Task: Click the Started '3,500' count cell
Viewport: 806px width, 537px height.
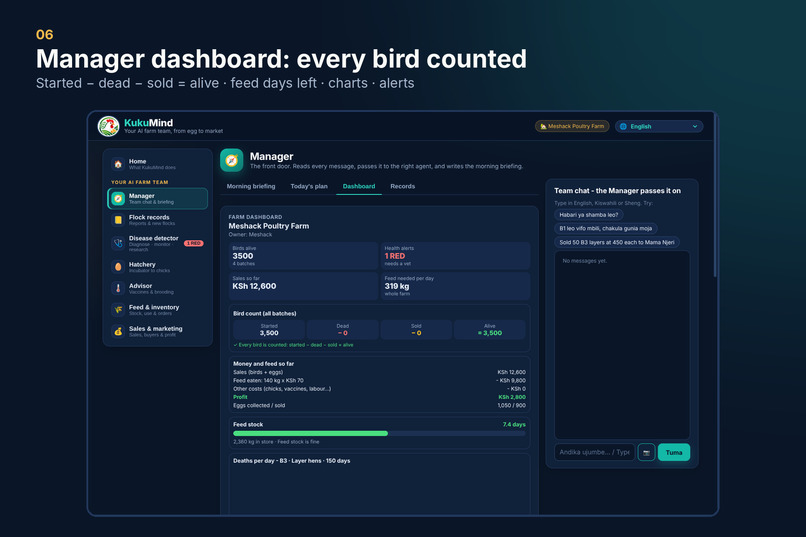Action: click(x=269, y=330)
